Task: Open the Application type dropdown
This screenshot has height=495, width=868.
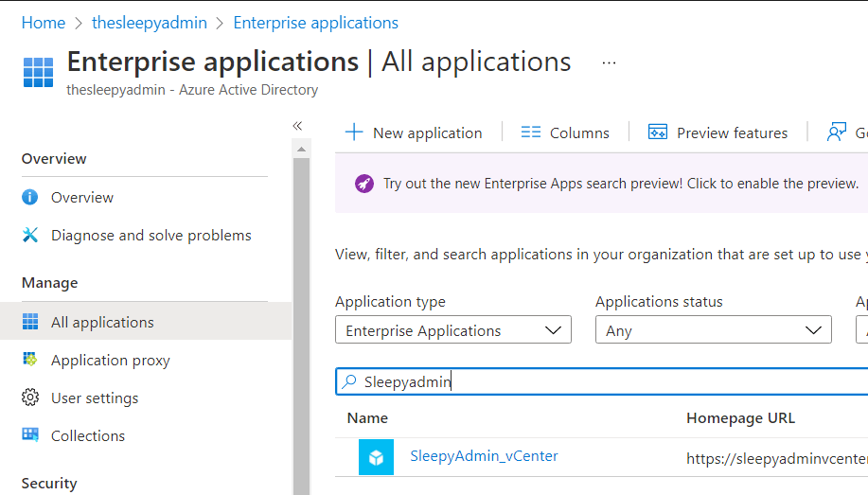Action: point(453,330)
